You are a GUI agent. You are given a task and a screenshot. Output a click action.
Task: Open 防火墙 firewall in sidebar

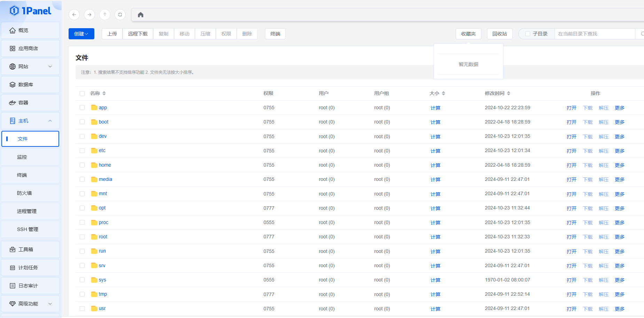click(x=24, y=193)
